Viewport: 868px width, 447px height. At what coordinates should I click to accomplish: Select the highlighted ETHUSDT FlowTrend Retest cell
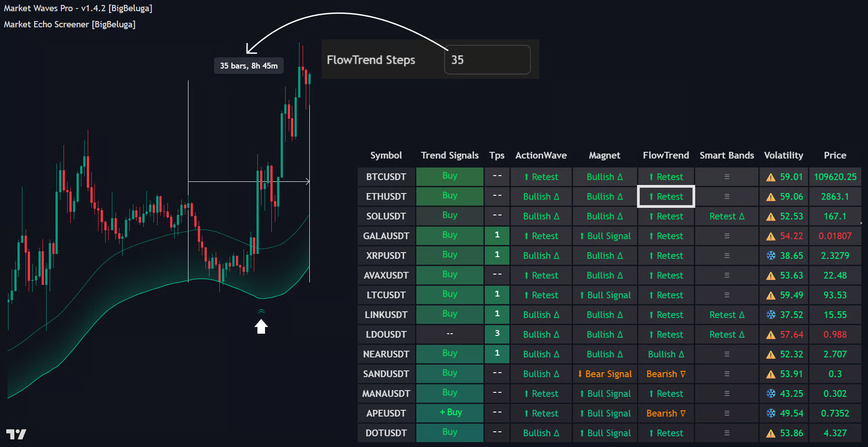[x=666, y=197]
